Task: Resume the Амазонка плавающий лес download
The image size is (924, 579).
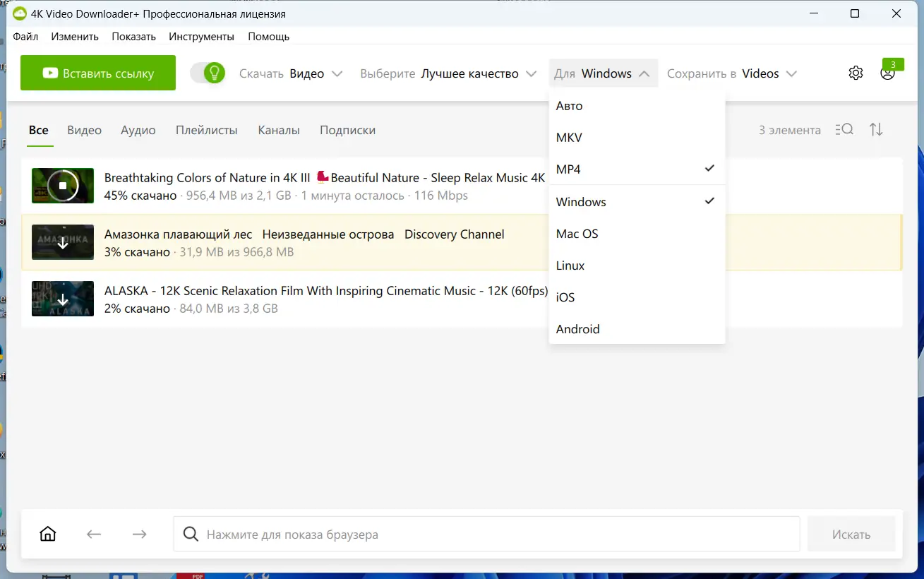Action: click(x=63, y=242)
